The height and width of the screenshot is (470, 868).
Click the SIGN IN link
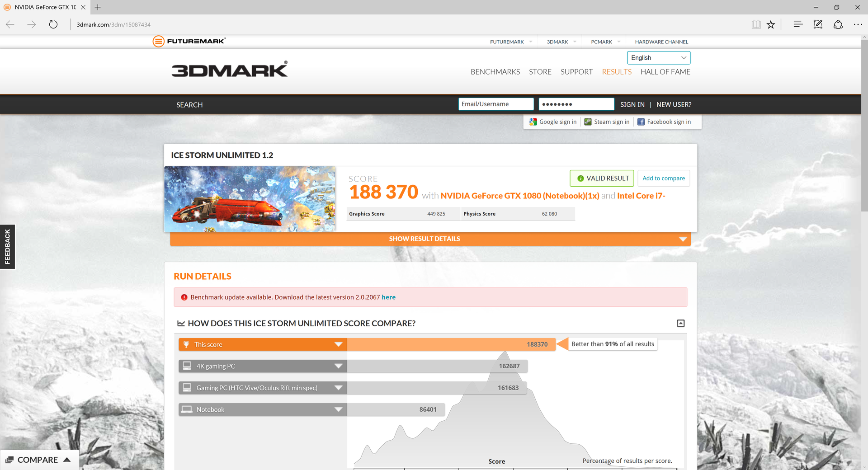tap(632, 104)
